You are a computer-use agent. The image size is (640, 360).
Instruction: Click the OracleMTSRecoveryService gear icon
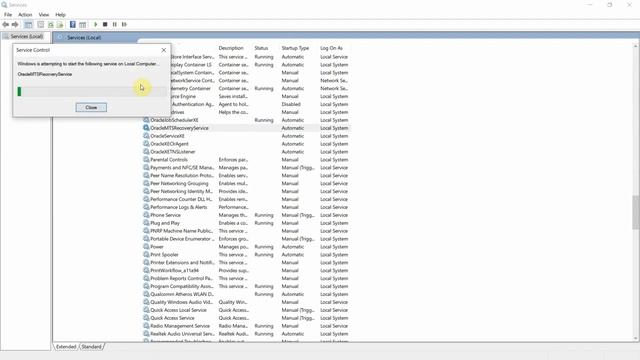coord(146,128)
